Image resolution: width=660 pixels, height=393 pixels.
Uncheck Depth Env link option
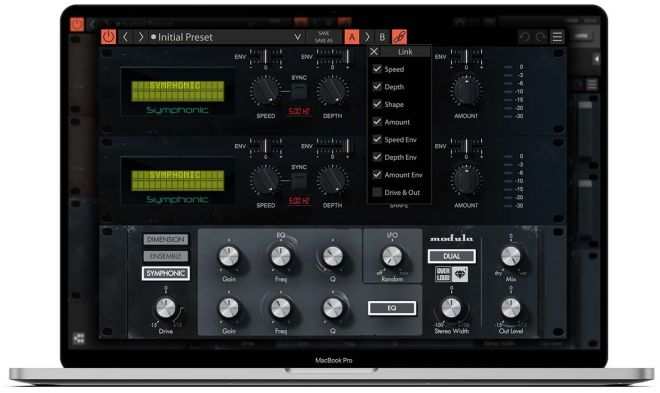[x=377, y=157]
